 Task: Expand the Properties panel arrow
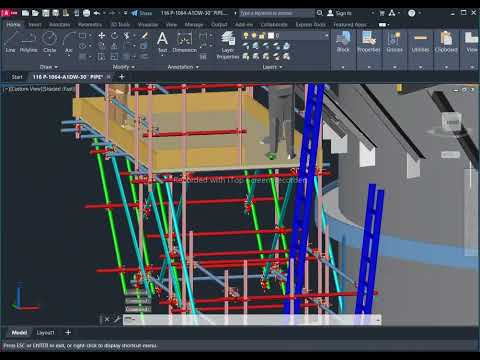[369, 67]
